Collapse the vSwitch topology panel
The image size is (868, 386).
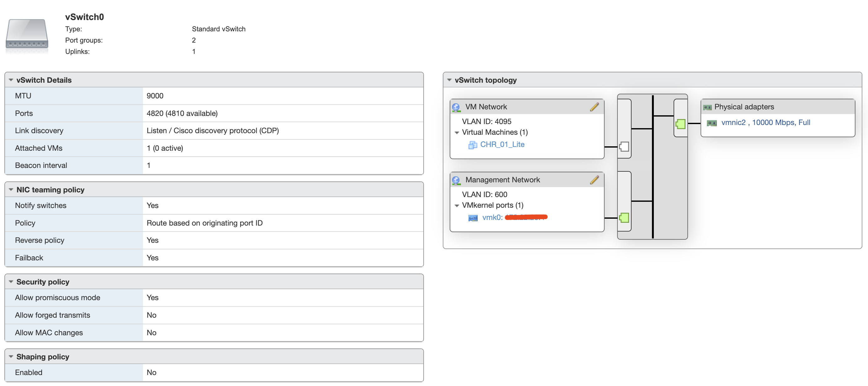coord(449,80)
